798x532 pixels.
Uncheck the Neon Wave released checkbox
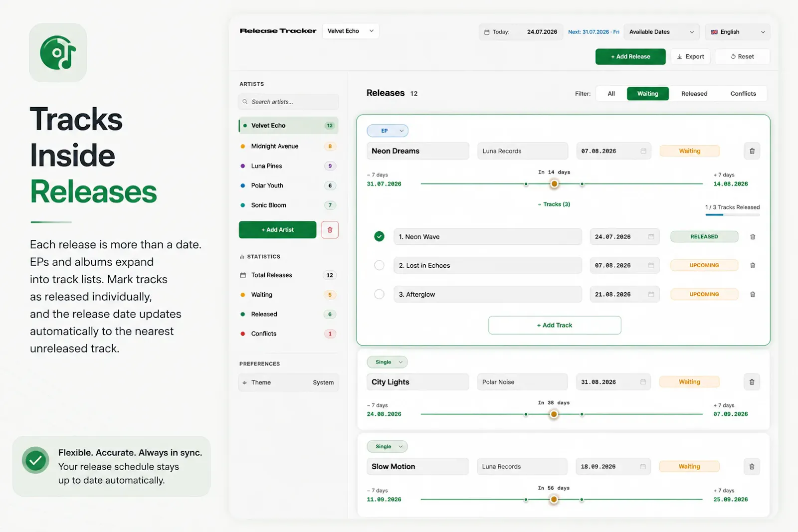379,236
